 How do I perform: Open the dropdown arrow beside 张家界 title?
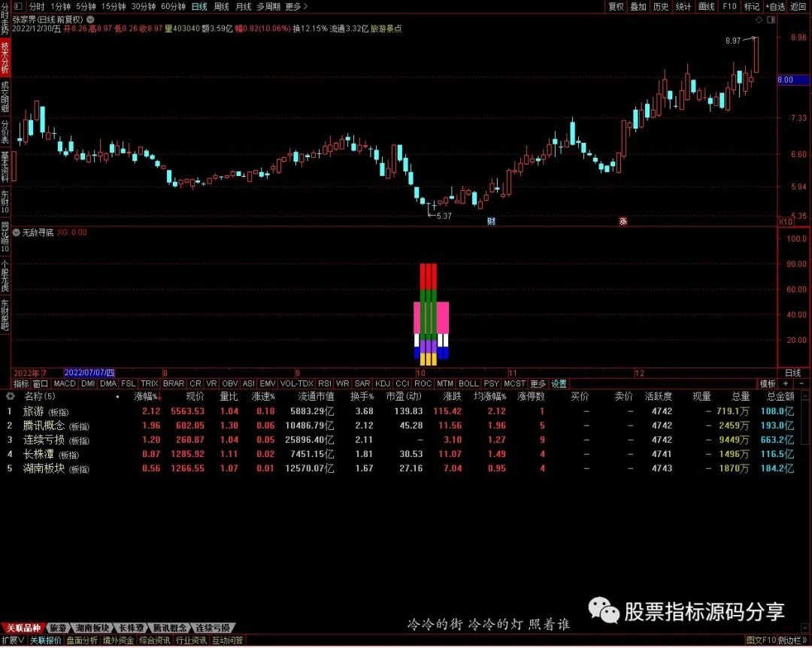pyautogui.click(x=91, y=19)
